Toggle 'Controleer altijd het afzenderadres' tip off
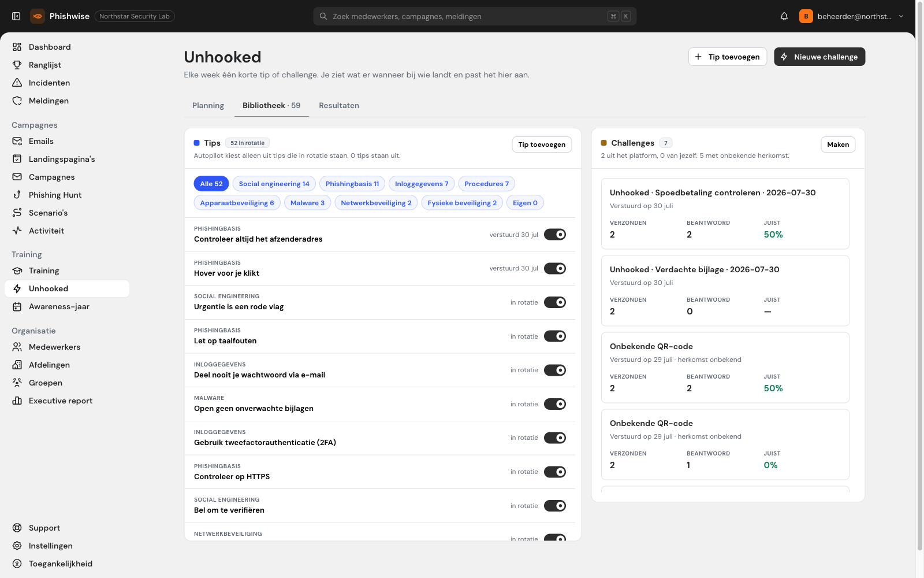 [555, 235]
